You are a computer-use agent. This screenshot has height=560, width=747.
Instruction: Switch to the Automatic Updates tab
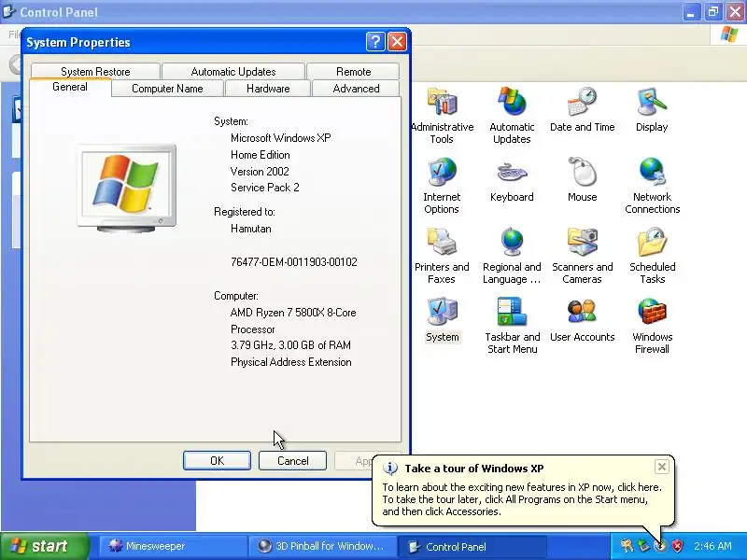[x=233, y=72]
